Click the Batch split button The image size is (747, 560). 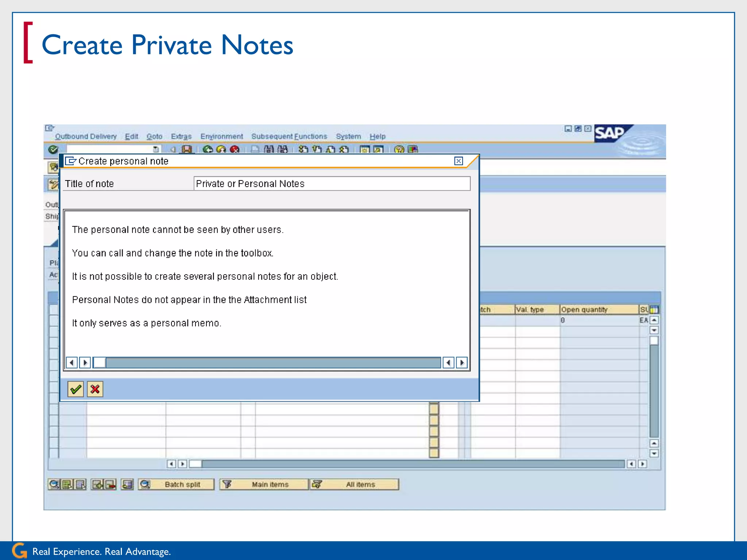click(176, 485)
